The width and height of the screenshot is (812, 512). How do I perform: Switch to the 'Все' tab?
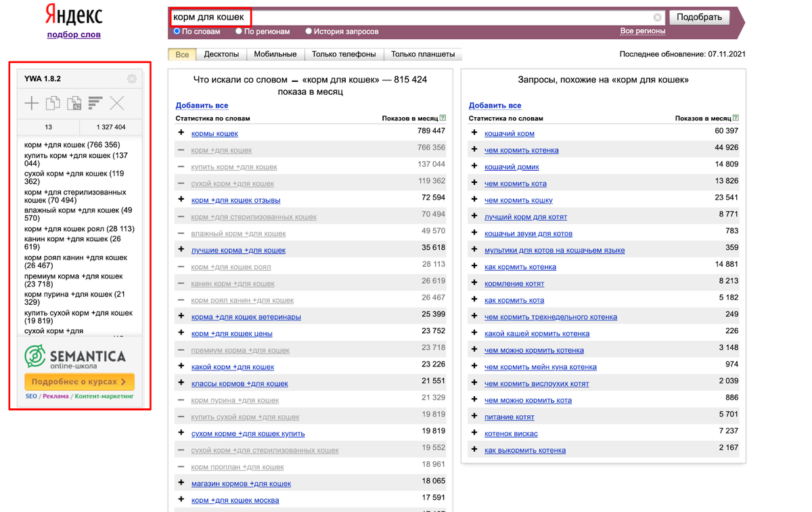[x=182, y=54]
